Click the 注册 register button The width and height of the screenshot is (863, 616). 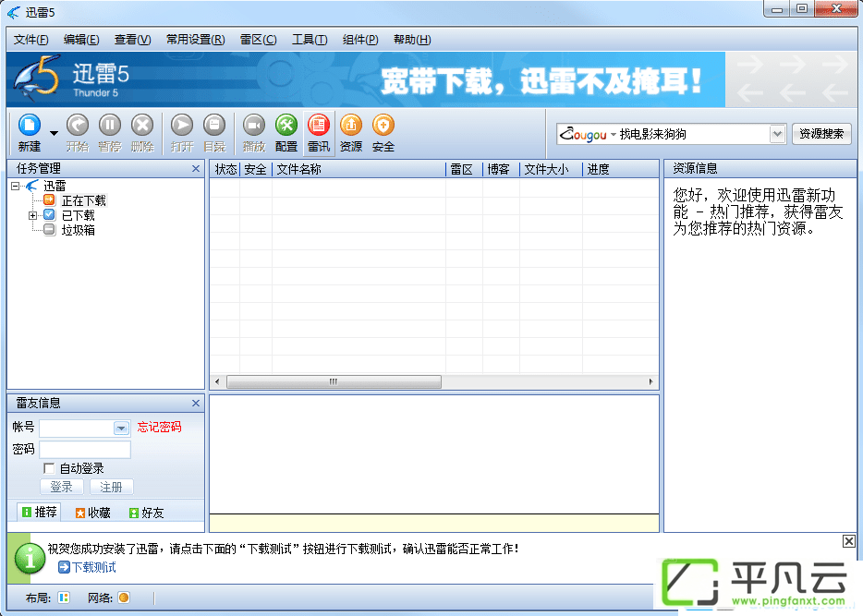click(111, 487)
